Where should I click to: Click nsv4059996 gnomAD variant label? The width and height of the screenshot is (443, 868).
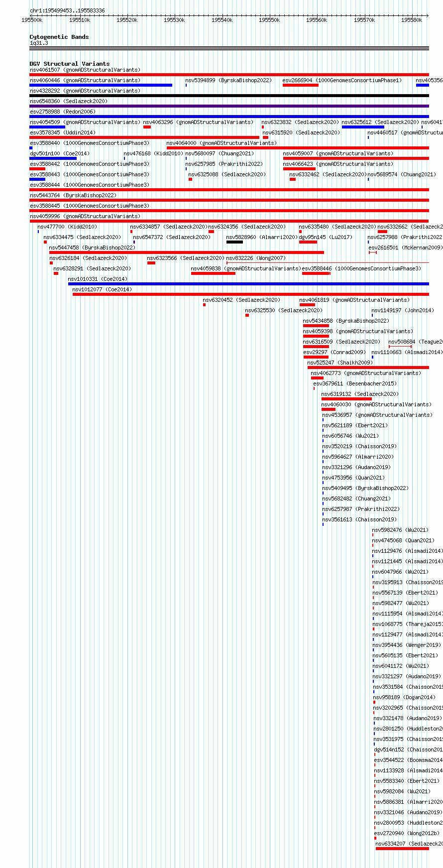click(85, 216)
